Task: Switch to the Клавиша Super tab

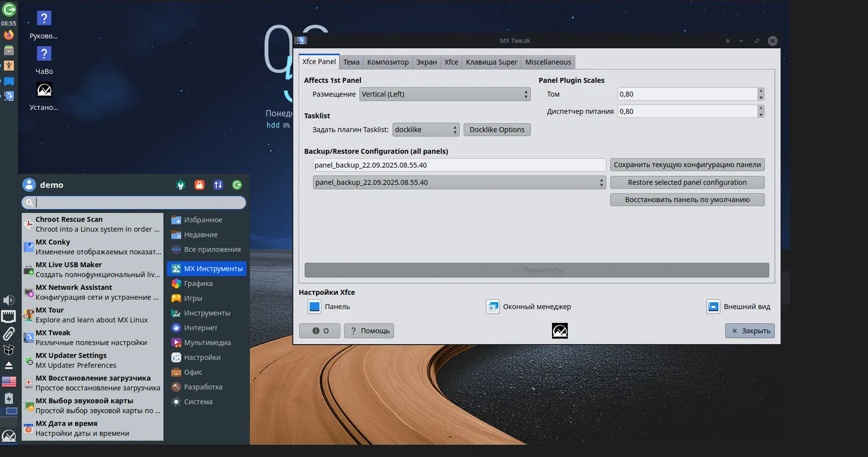Action: [491, 62]
